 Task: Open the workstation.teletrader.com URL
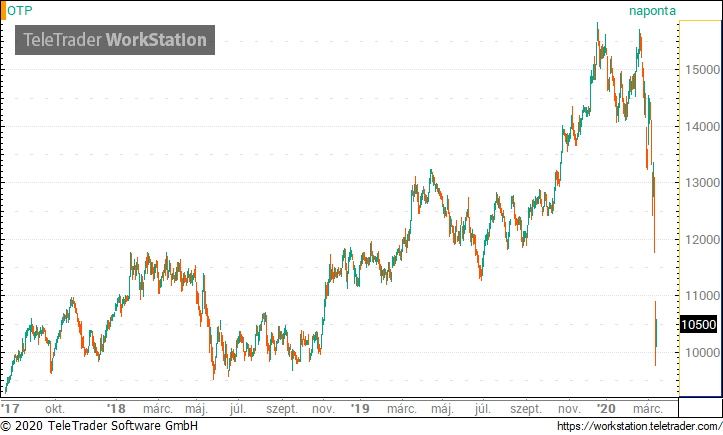coord(639,426)
